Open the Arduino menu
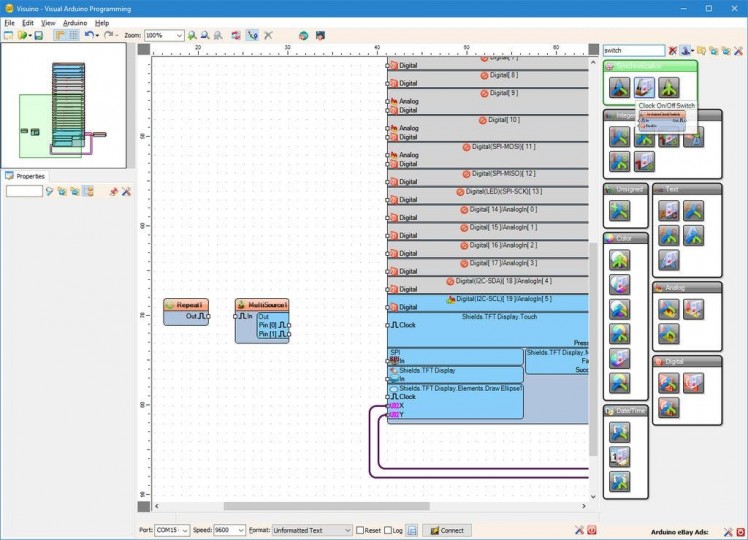 click(75, 22)
